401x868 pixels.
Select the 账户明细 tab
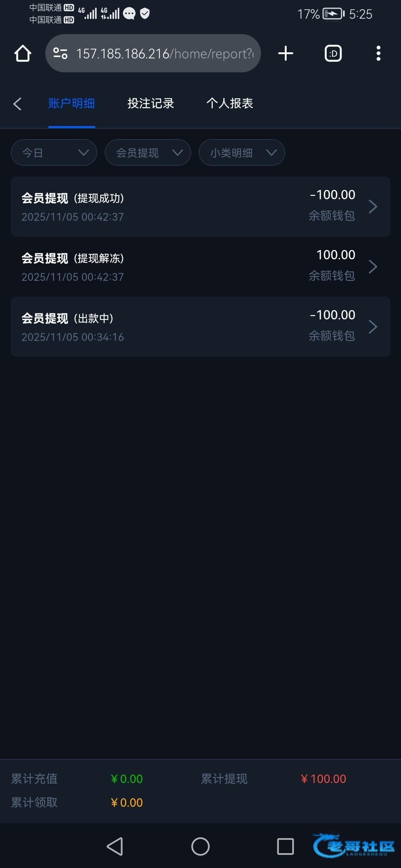click(x=72, y=103)
